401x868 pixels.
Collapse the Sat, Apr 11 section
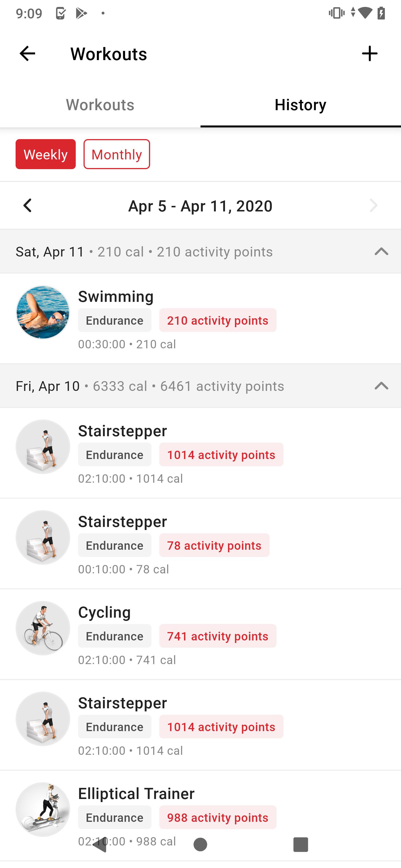pyautogui.click(x=382, y=251)
